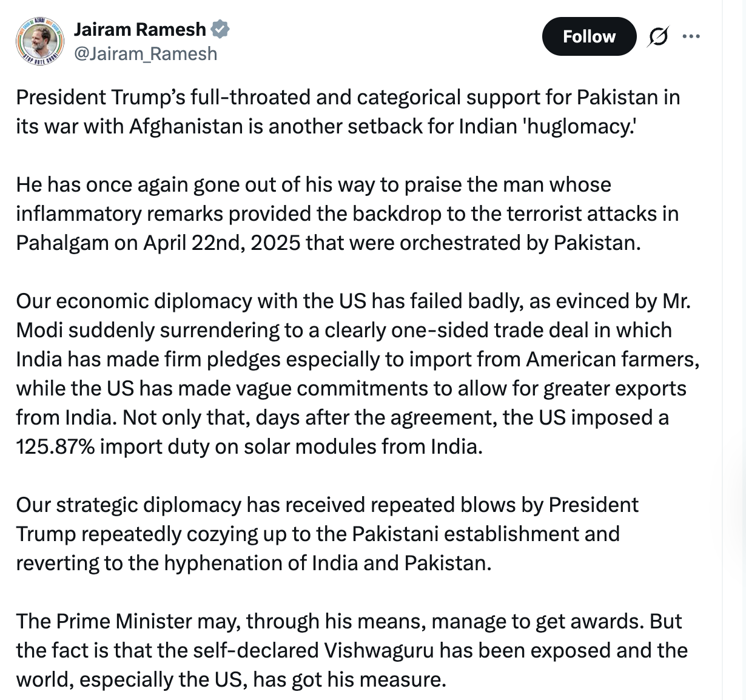Click the @Jairam_Ramesh handle
The width and height of the screenshot is (746, 700).
145,54
